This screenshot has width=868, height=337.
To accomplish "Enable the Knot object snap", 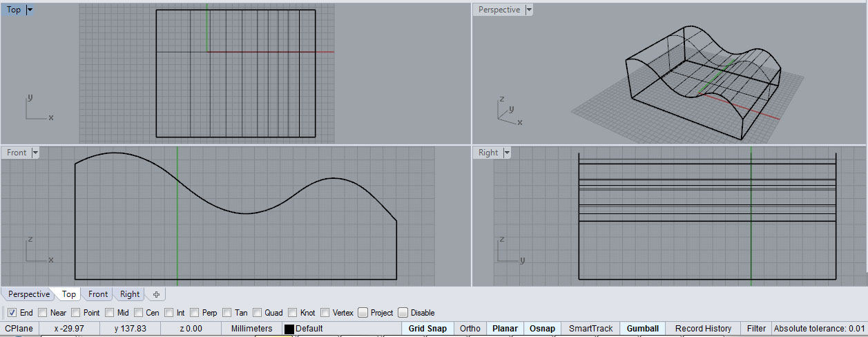I will click(293, 313).
